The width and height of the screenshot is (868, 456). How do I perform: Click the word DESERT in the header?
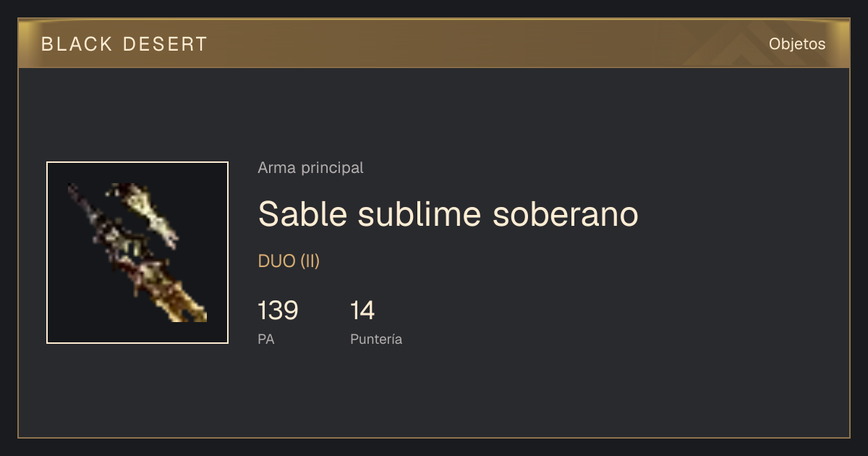coord(166,44)
